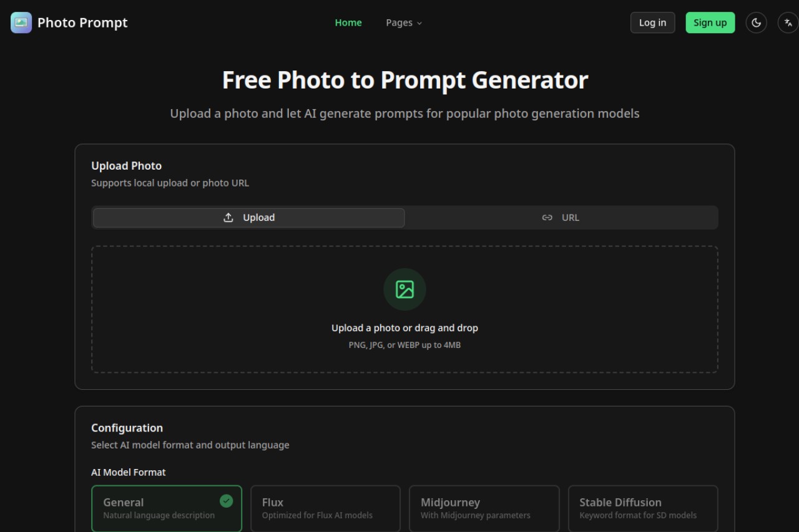Go to the Home nav item

tap(348, 22)
